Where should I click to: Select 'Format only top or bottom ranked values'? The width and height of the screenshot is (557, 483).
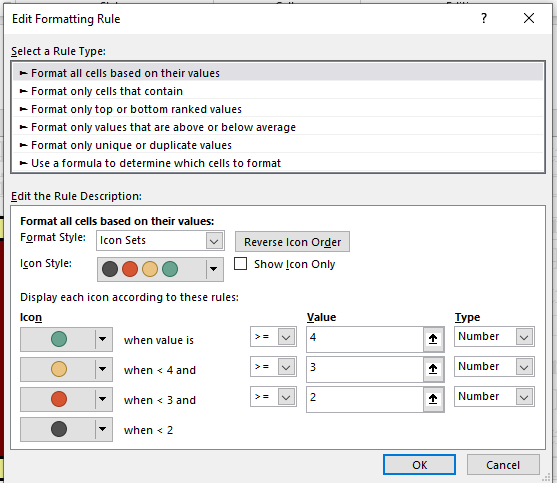click(278, 109)
